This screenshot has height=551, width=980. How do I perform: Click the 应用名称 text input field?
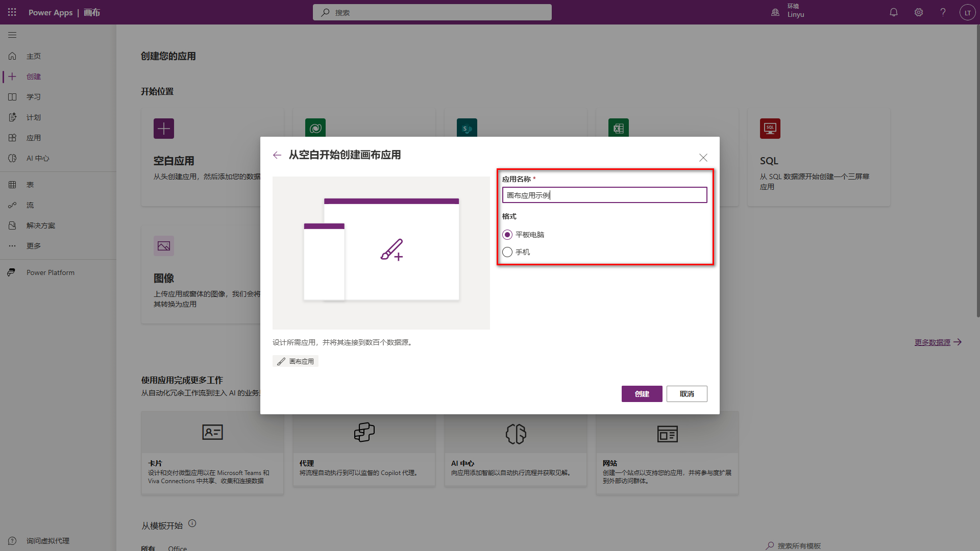pos(604,195)
